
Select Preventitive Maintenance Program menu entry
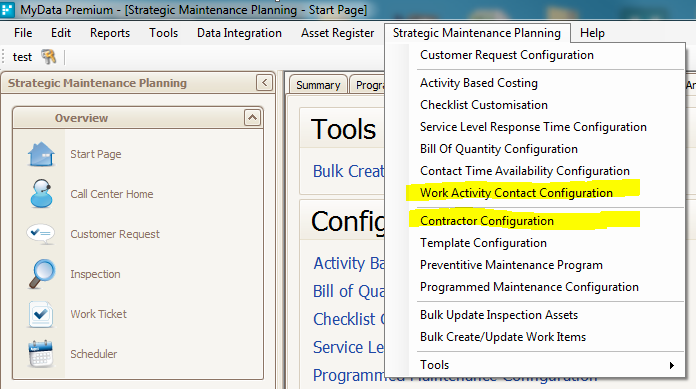511,265
